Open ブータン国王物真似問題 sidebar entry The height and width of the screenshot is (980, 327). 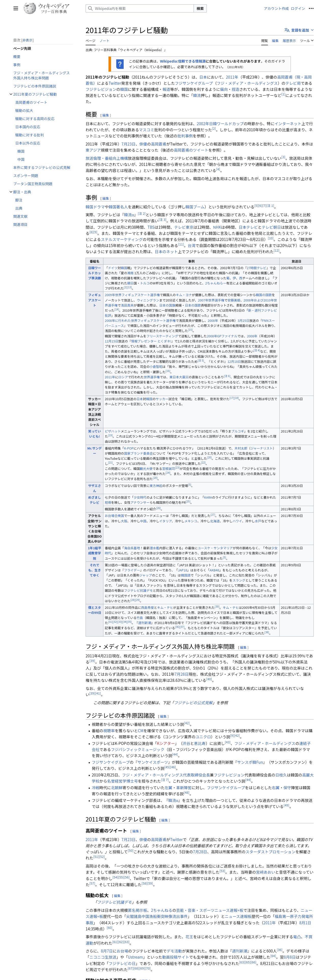[33, 184]
